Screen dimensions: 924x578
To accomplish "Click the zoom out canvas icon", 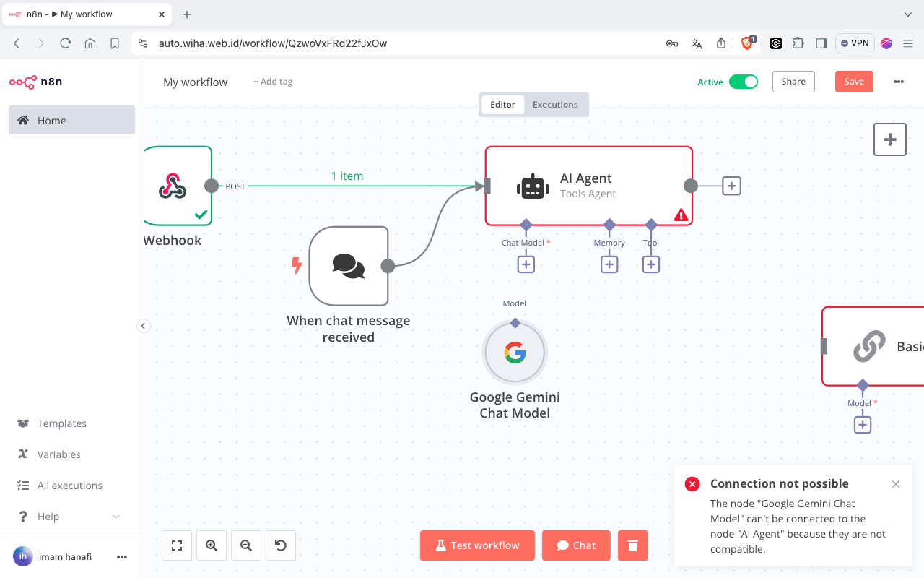I will [x=246, y=545].
